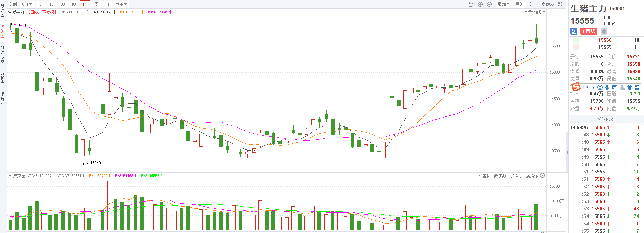The height and width of the screenshot is (233, 644).
Task: Open the 设置均线 dropdown
Action: (x=535, y=12)
